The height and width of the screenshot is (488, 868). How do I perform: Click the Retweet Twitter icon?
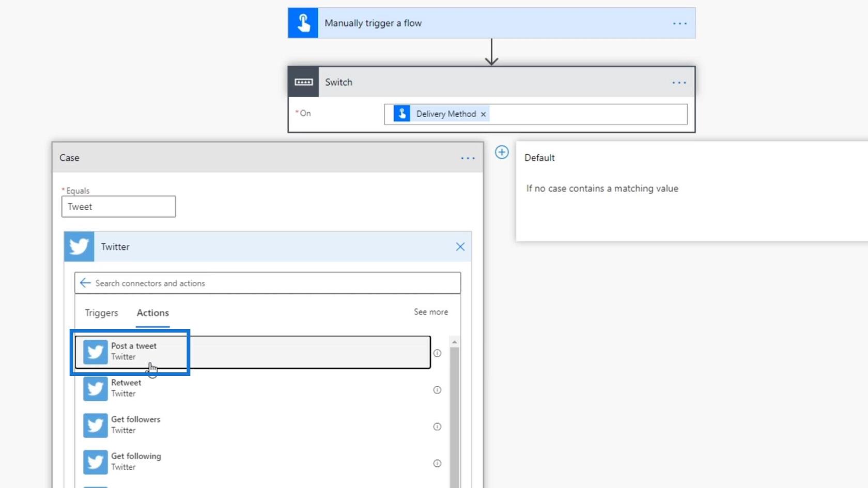pyautogui.click(x=96, y=389)
